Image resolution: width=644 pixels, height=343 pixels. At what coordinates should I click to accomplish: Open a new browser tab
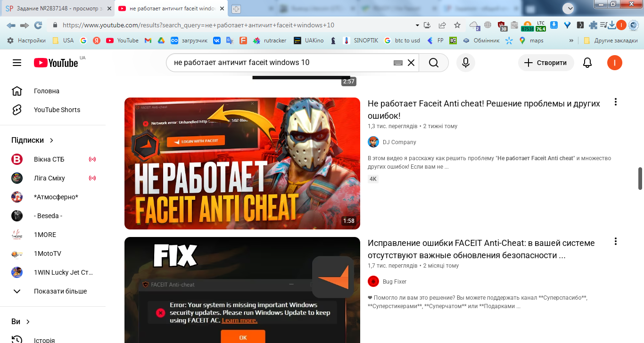tap(236, 8)
